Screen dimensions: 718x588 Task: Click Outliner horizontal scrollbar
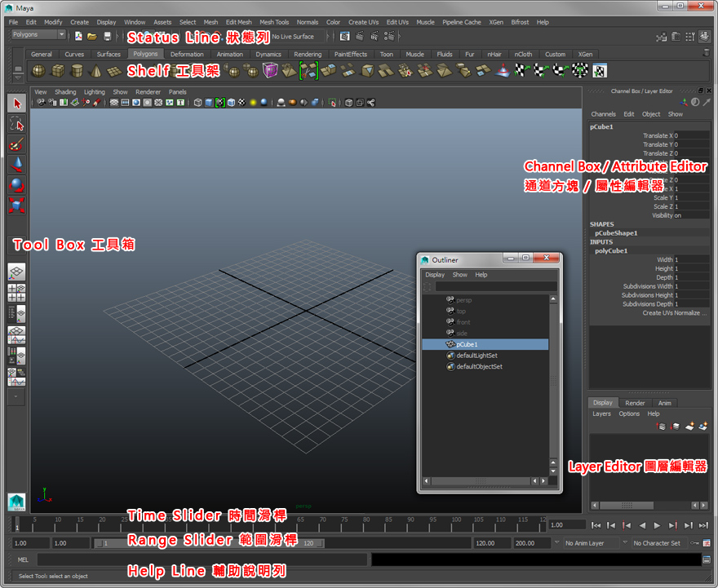pyautogui.click(x=481, y=481)
